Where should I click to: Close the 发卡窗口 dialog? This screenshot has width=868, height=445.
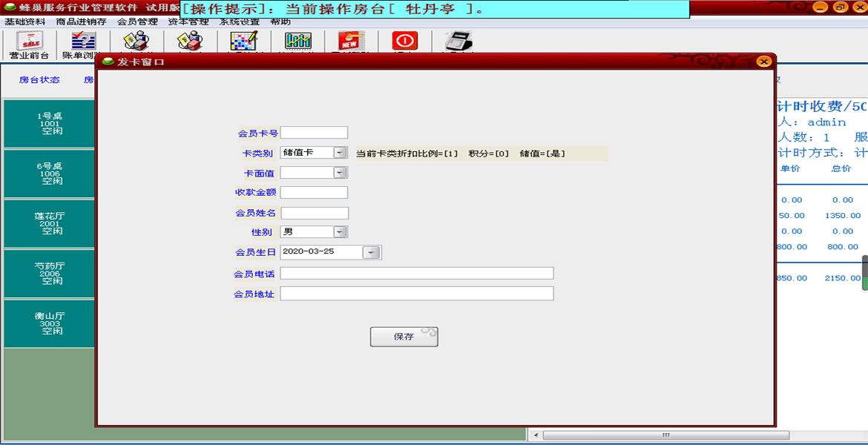coord(764,62)
